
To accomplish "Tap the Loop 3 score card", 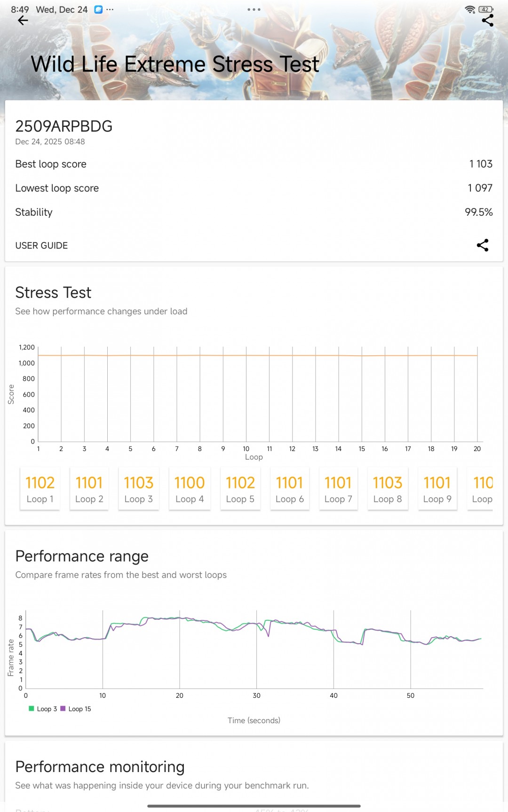I will 139,489.
